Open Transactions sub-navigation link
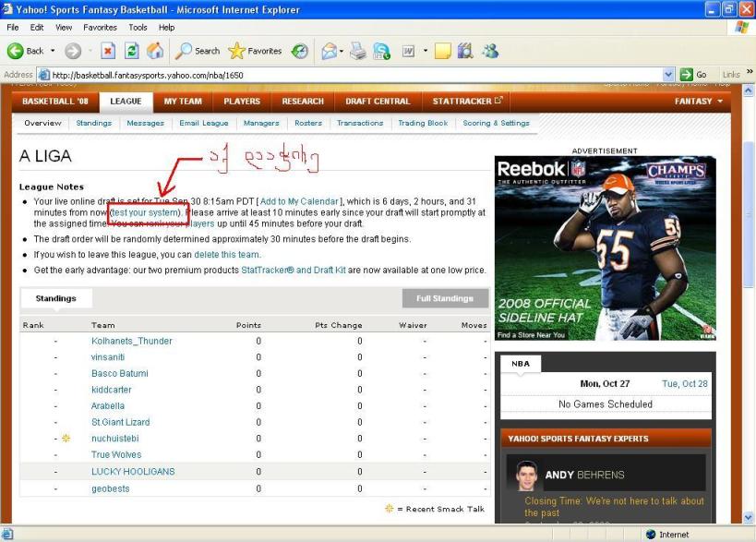This screenshot has width=756, height=542. (360, 123)
